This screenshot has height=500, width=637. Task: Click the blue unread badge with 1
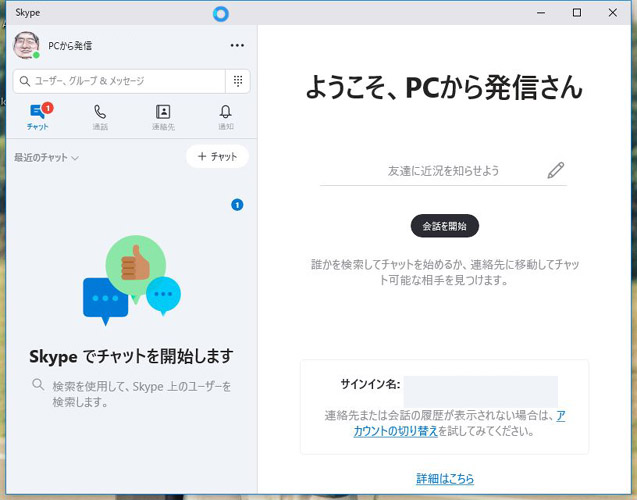coord(237,205)
